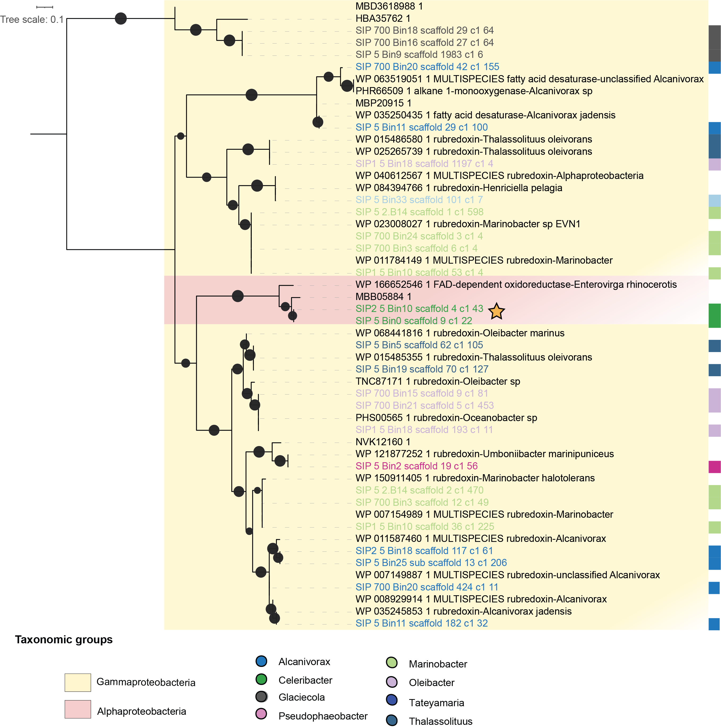
Task: Click the Tateyamaria dark blue legend circle
Action: 392,700
